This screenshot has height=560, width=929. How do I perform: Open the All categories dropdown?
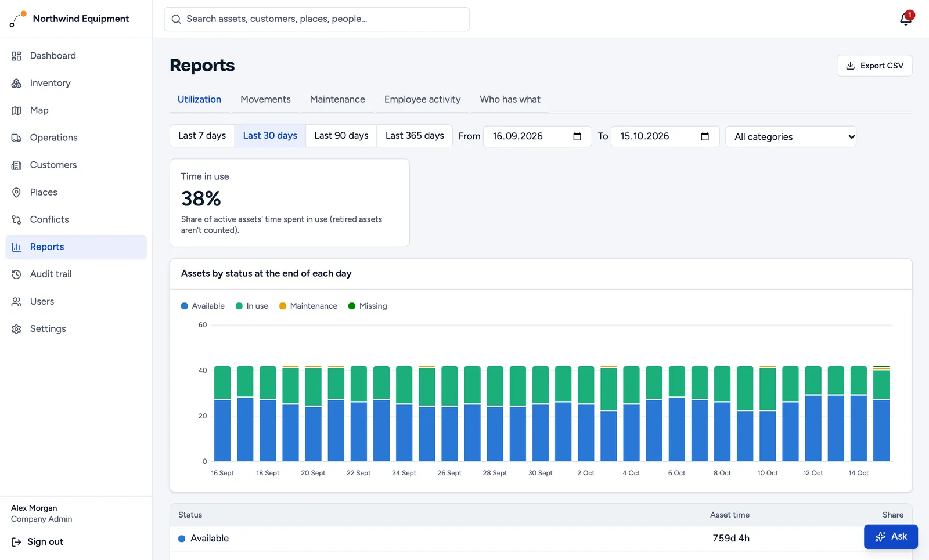click(791, 137)
